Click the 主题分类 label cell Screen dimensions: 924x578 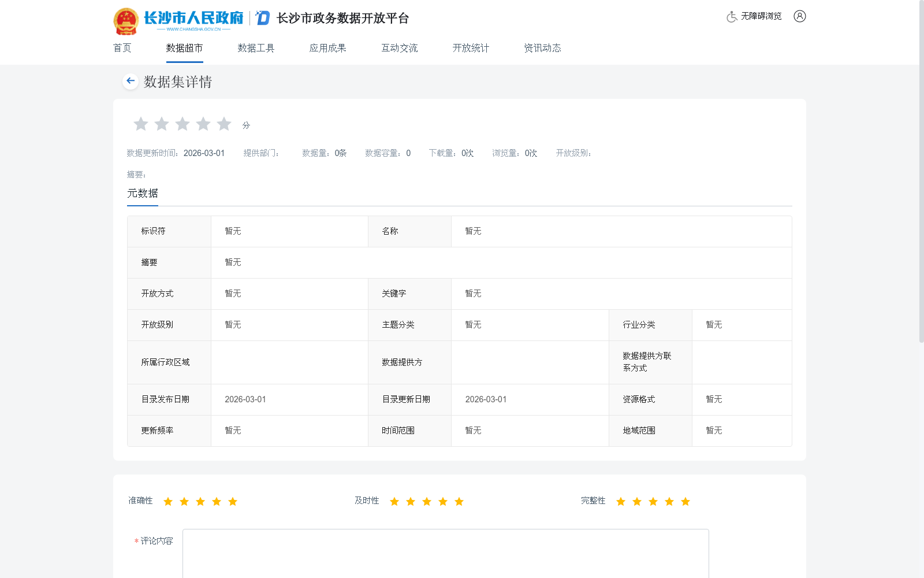point(409,325)
